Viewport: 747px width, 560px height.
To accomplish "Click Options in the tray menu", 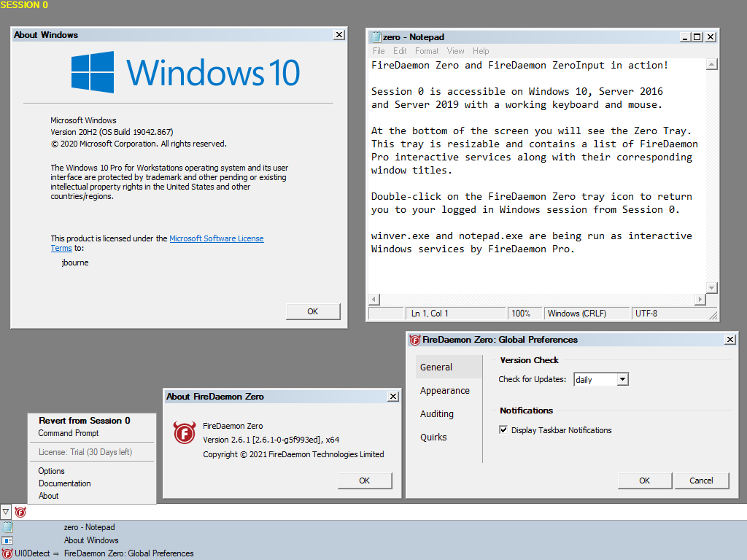I will pos(52,471).
